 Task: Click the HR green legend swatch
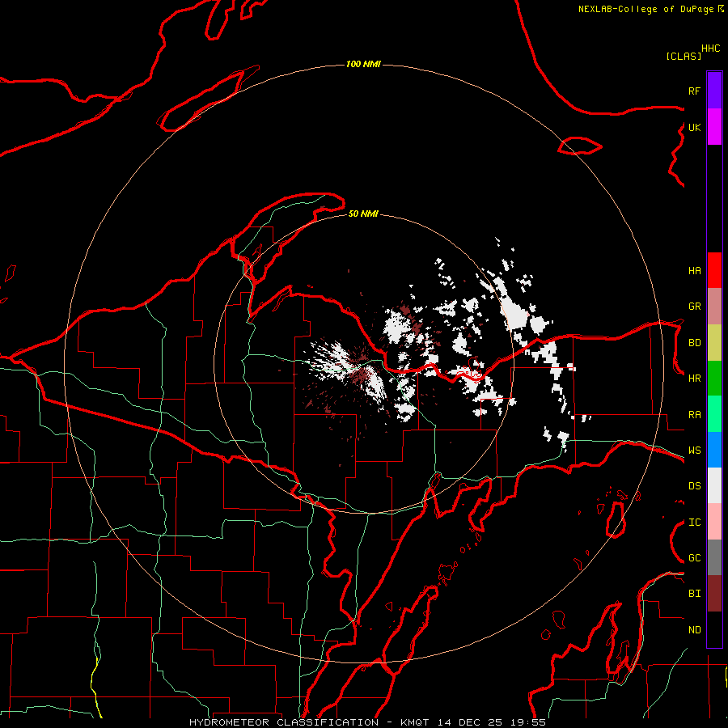click(714, 379)
